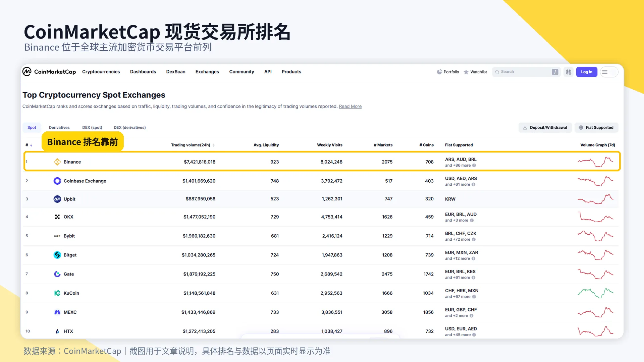Click the 'and +61 more' text in Coinbase row
This screenshot has width=644, height=362.
[x=458, y=185]
